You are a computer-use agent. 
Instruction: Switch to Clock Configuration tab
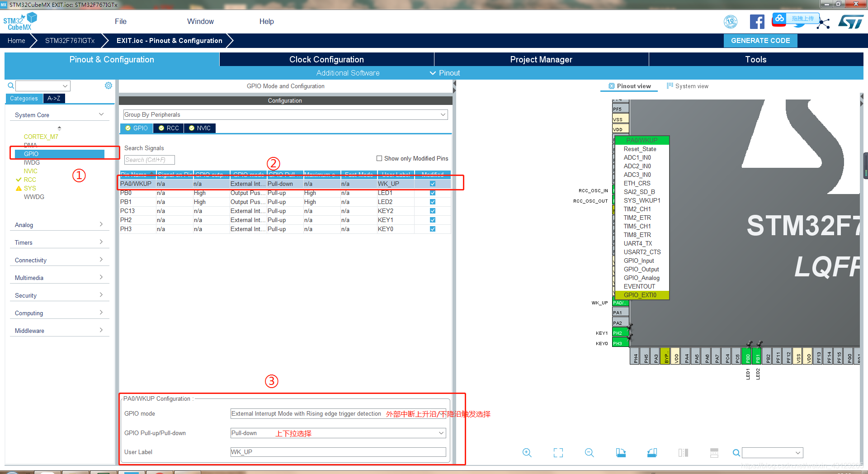(326, 59)
